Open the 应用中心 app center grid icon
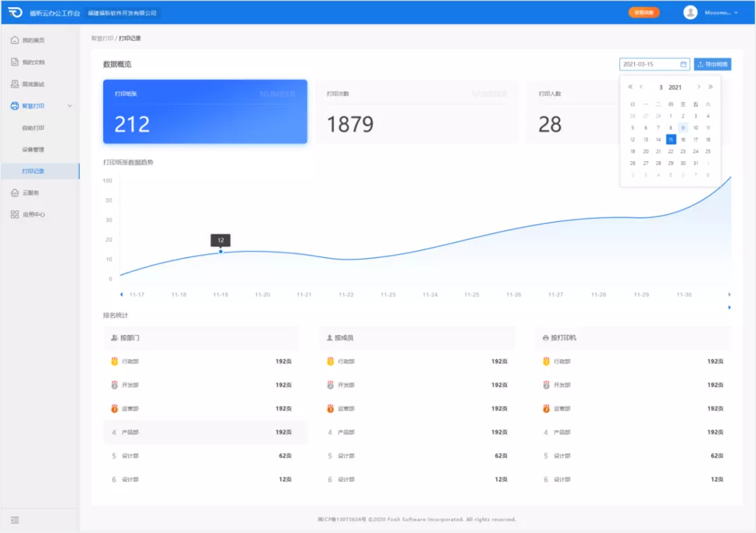This screenshot has width=756, height=533. pyautogui.click(x=15, y=214)
